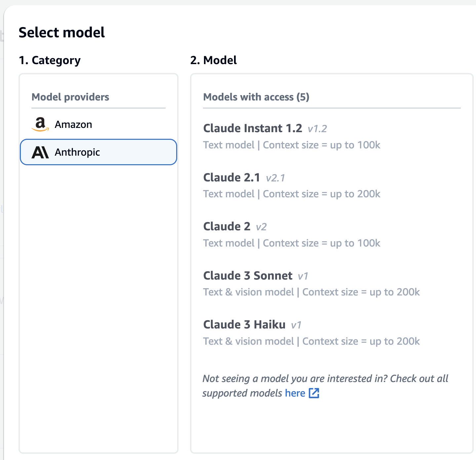Click the 'Select model' dialog title
Image resolution: width=476 pixels, height=460 pixels.
pos(61,32)
